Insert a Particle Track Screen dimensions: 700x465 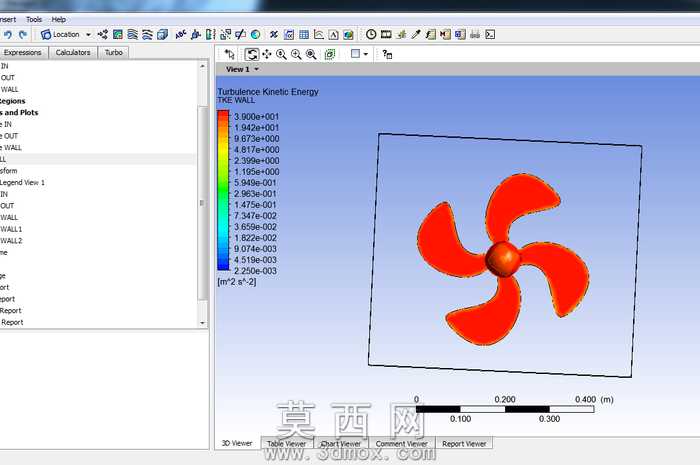(x=147, y=34)
